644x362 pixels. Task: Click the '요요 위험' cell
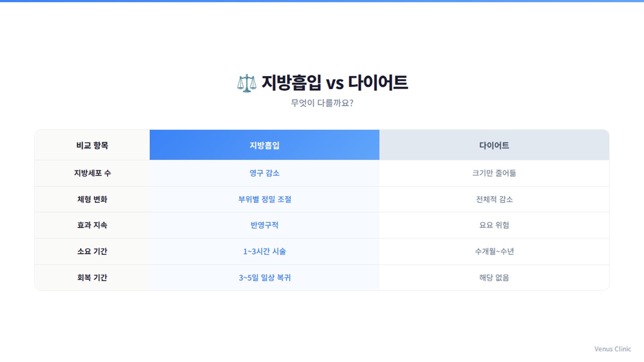pos(494,225)
